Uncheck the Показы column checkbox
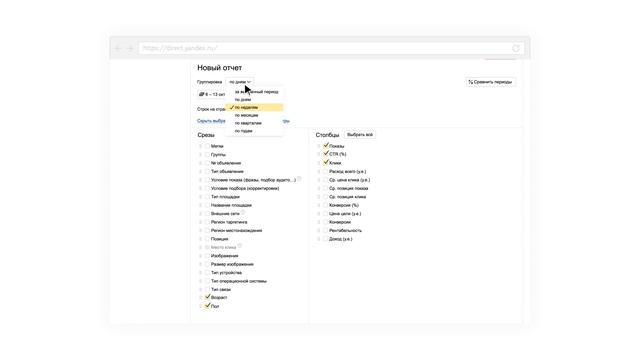 (x=326, y=146)
